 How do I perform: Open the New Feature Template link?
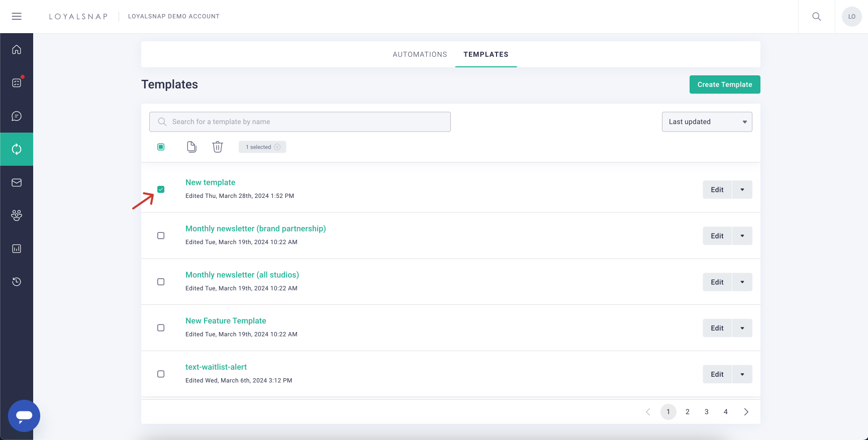click(226, 320)
